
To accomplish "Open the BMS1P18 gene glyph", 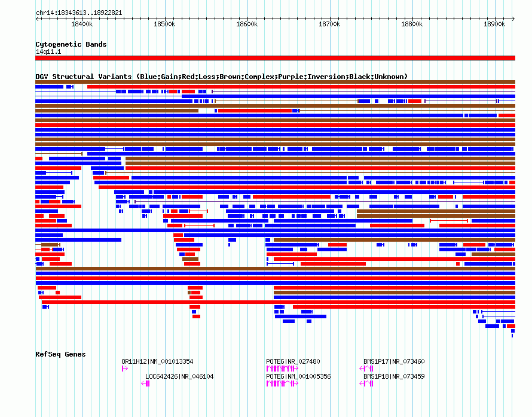I will coord(366,383).
